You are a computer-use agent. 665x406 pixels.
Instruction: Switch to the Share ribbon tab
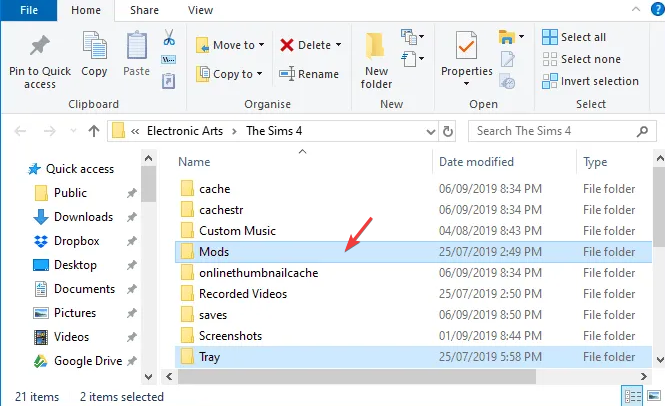[x=144, y=10]
